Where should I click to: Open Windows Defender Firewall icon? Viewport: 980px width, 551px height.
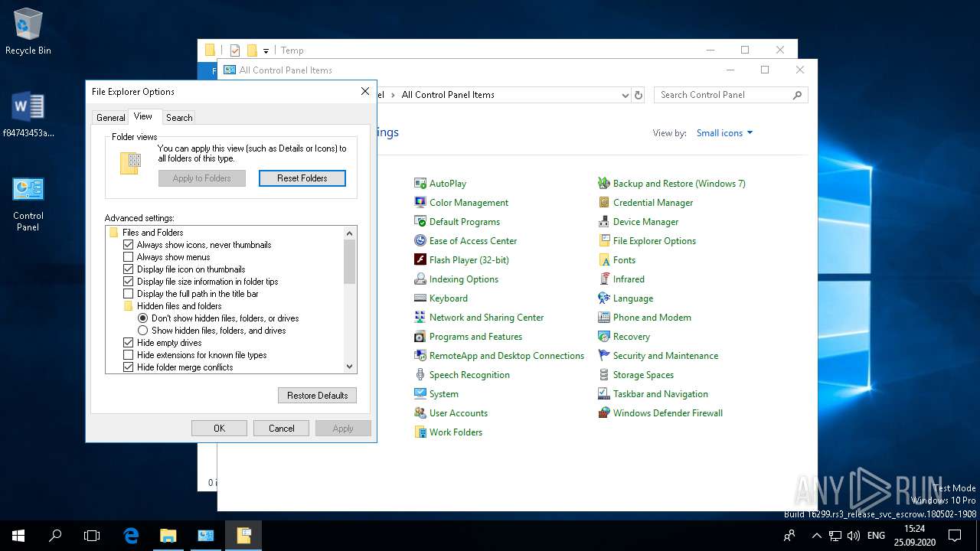(x=604, y=413)
